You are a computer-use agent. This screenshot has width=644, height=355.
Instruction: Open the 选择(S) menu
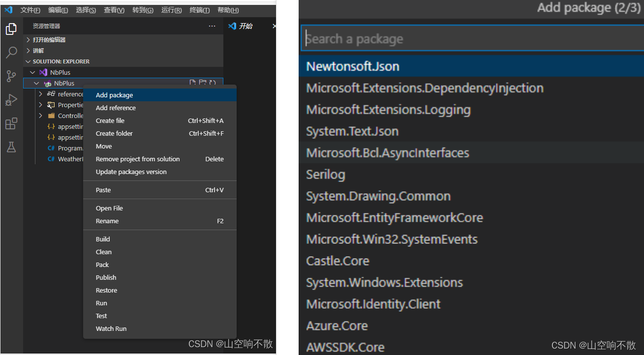(x=86, y=10)
